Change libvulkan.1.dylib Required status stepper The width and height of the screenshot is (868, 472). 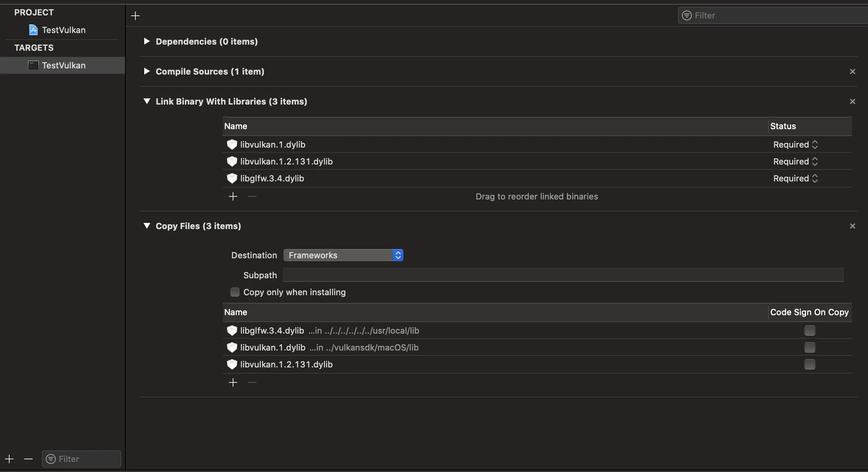pyautogui.click(x=815, y=145)
